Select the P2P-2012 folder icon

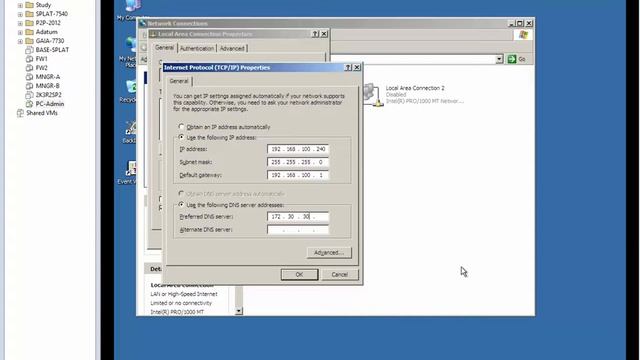(29, 23)
